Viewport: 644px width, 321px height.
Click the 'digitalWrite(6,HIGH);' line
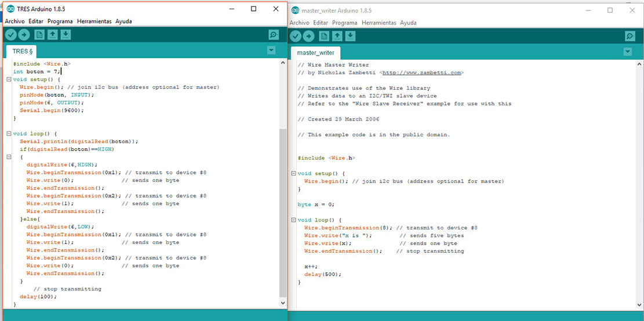coord(62,165)
